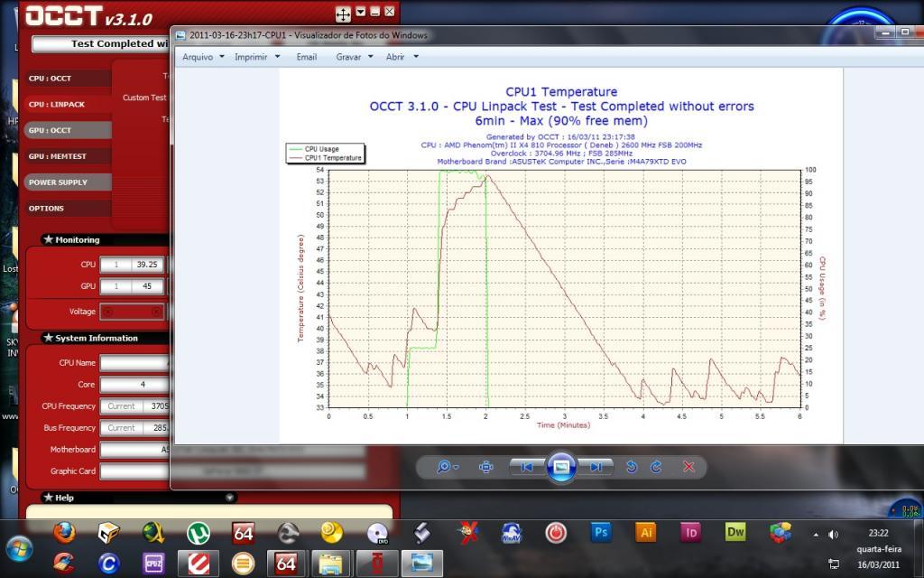Open the POWER SUPPLY tab in OCCT
The image size is (924, 578).
point(68,182)
